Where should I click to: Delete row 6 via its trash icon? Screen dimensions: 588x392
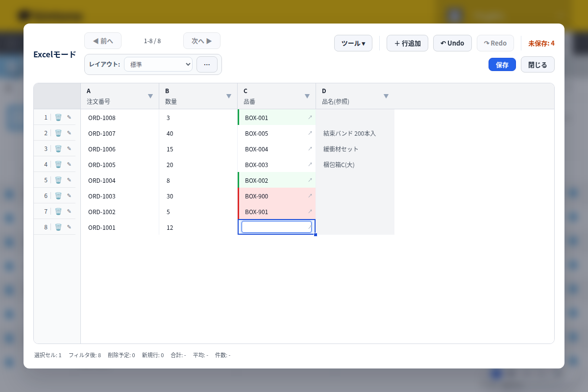pyautogui.click(x=58, y=196)
